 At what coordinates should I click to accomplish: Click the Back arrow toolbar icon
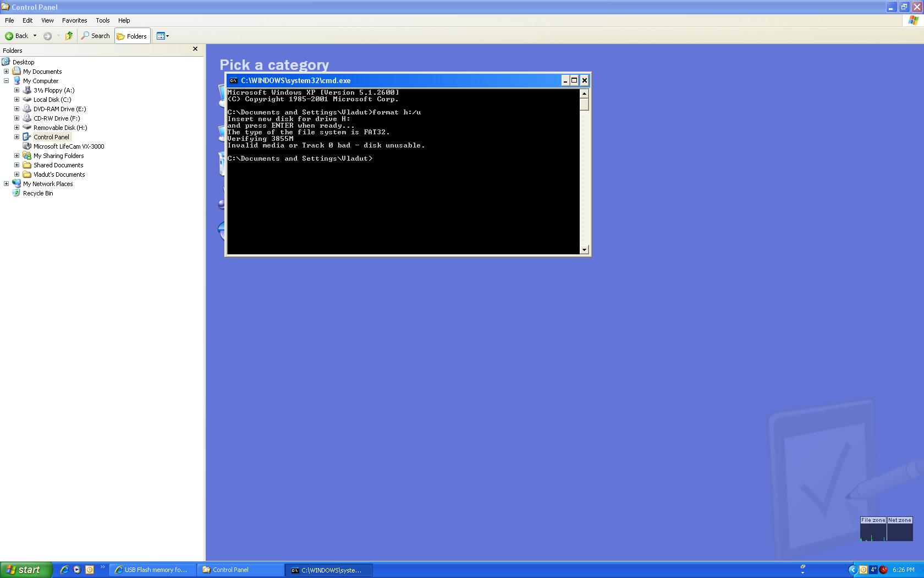point(9,36)
